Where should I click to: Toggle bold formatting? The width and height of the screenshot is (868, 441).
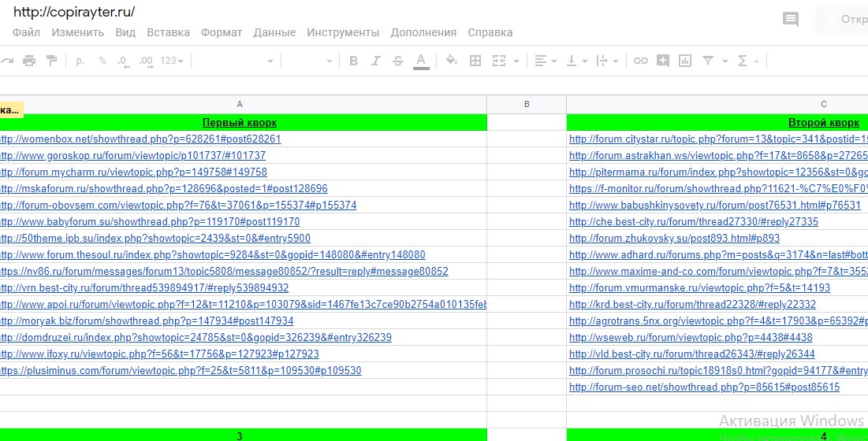353,61
